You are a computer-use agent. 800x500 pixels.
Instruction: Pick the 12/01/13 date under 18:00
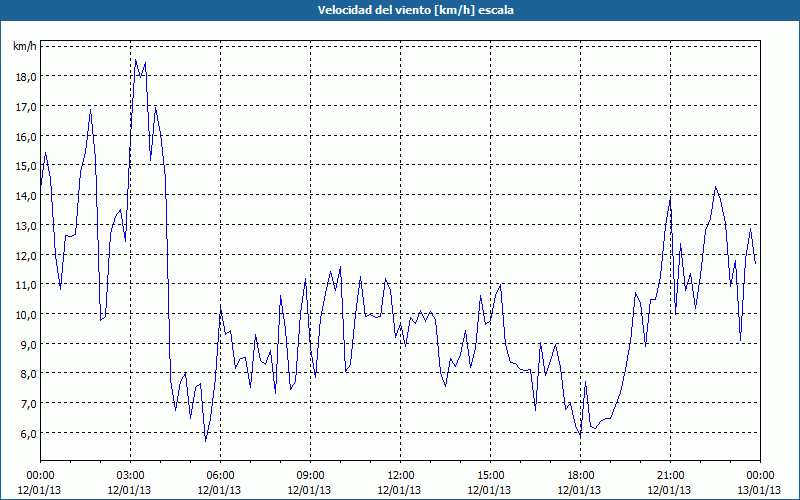(x=580, y=490)
